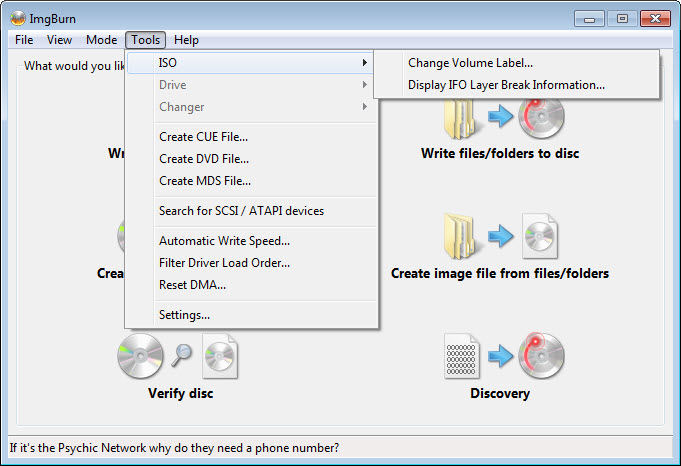Click the blue arrow above Discovery label
Screen dimensions: 681x466
[500, 356]
